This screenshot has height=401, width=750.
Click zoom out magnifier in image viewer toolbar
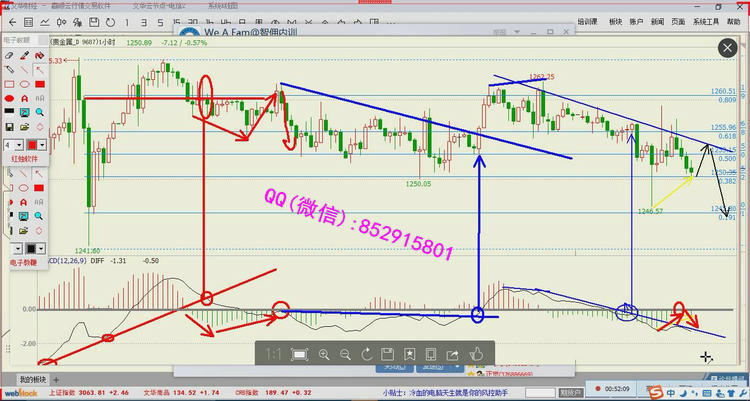click(344, 354)
